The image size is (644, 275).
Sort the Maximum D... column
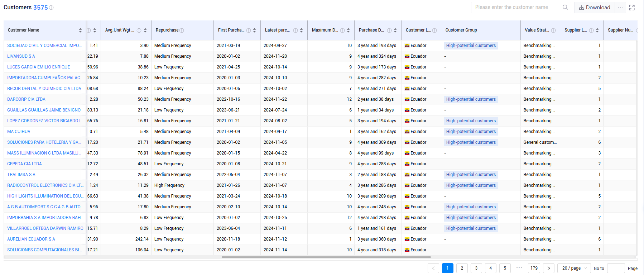coord(348,30)
